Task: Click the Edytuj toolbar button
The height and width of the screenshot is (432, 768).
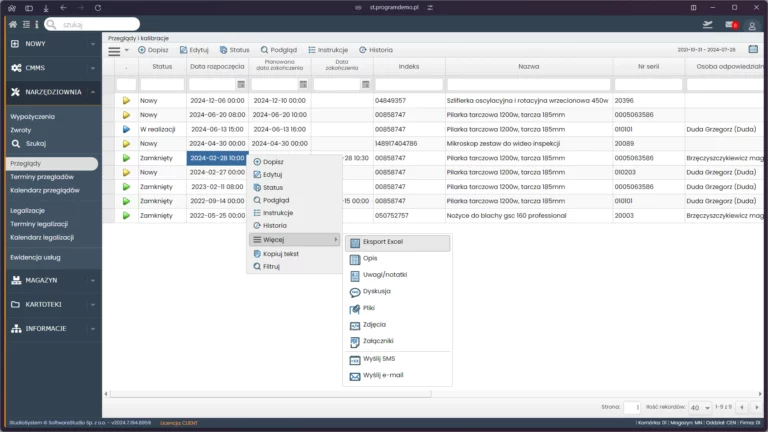Action: [194, 50]
